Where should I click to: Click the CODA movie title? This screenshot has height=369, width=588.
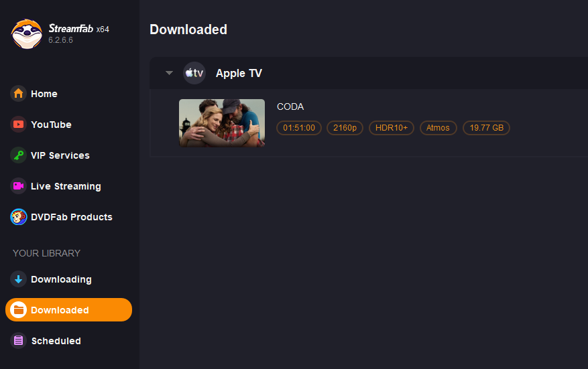[290, 106]
